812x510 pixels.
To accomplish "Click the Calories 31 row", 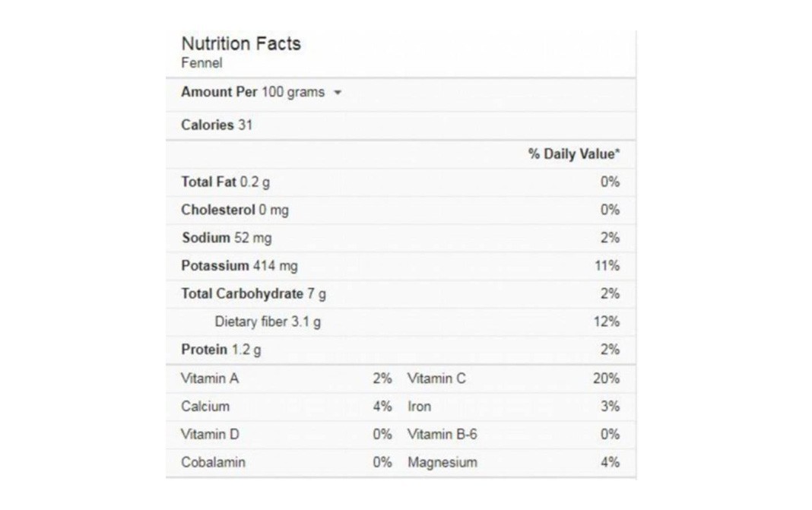I will [x=401, y=125].
